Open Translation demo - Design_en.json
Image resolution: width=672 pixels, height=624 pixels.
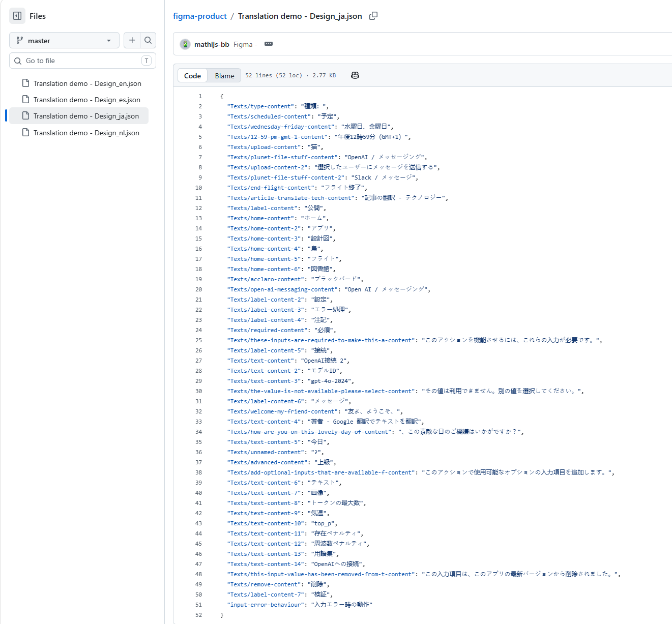click(87, 83)
